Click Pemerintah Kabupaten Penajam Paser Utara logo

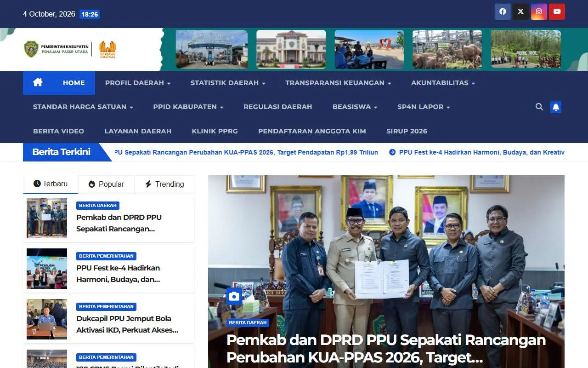56,49
